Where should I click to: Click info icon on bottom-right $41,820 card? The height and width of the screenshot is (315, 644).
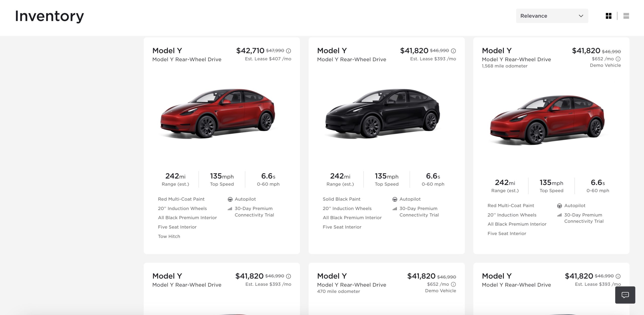click(x=618, y=276)
